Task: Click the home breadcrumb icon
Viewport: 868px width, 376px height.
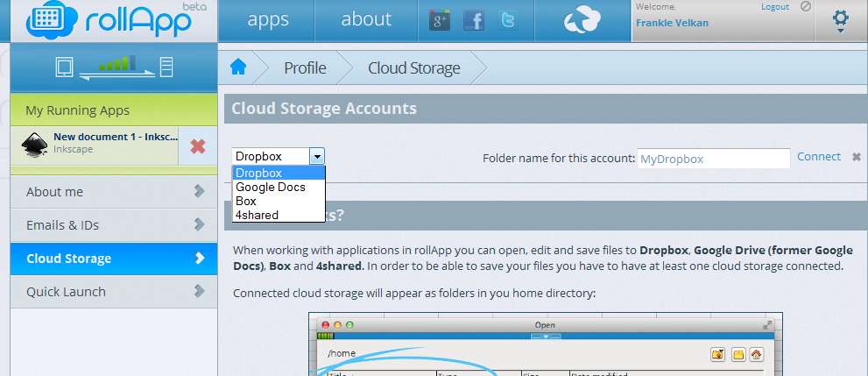Action: (x=238, y=67)
